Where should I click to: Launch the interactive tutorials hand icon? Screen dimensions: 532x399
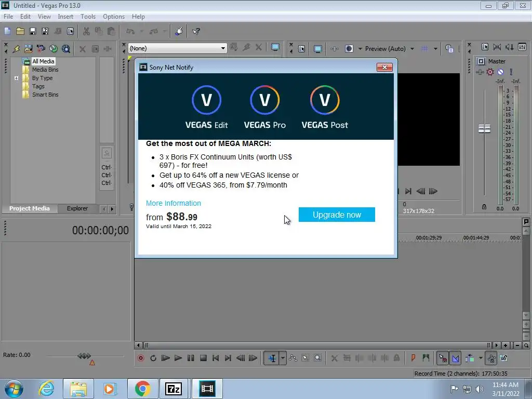(179, 31)
